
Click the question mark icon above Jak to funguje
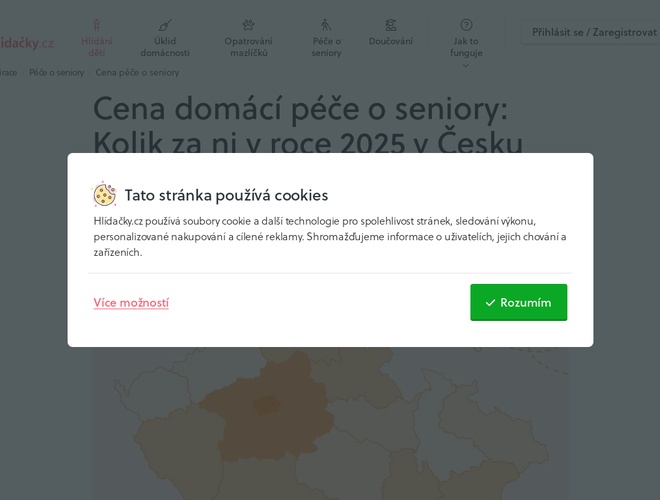pos(466,25)
